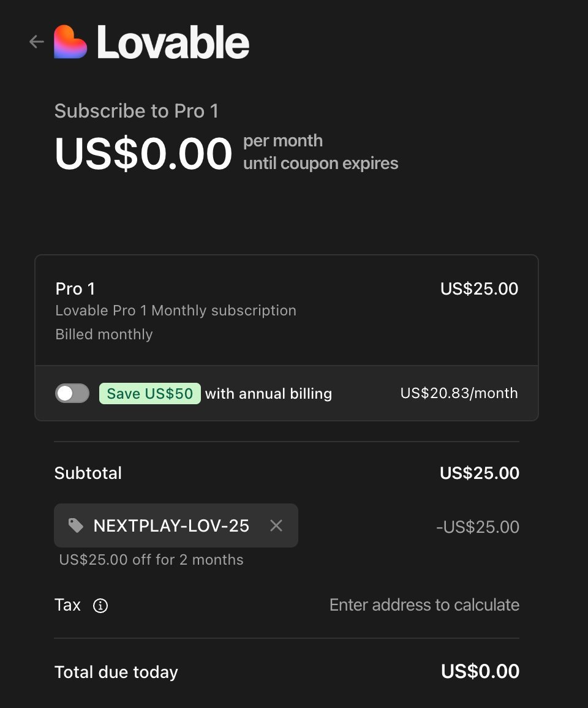Click the Lovable wordmark text
Screen dimensions: 588x708
pos(173,42)
